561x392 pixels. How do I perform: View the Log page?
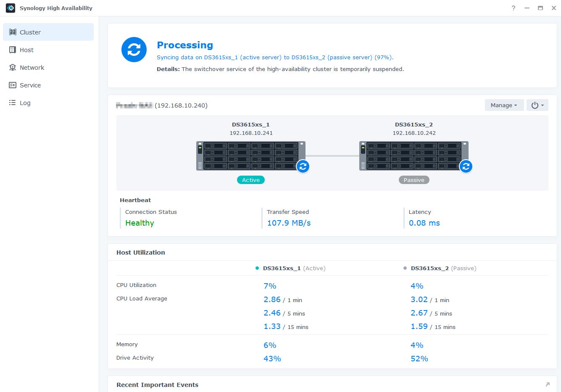point(48,103)
